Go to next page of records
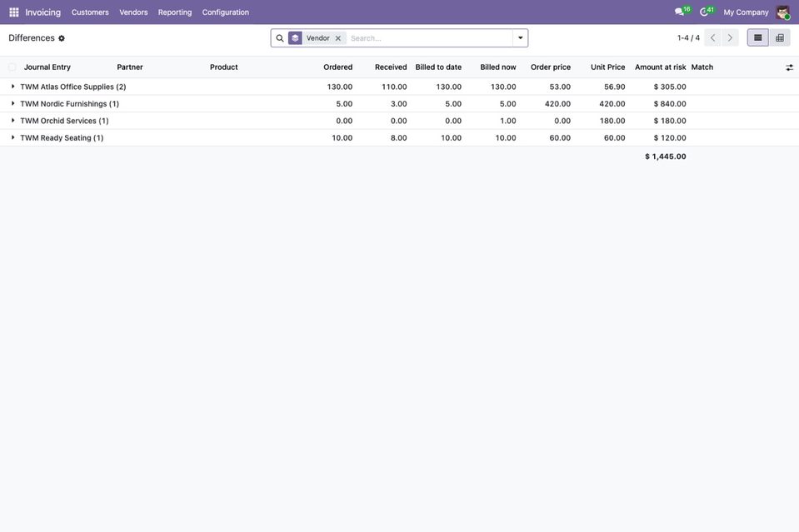The width and height of the screenshot is (799, 532). click(x=730, y=37)
